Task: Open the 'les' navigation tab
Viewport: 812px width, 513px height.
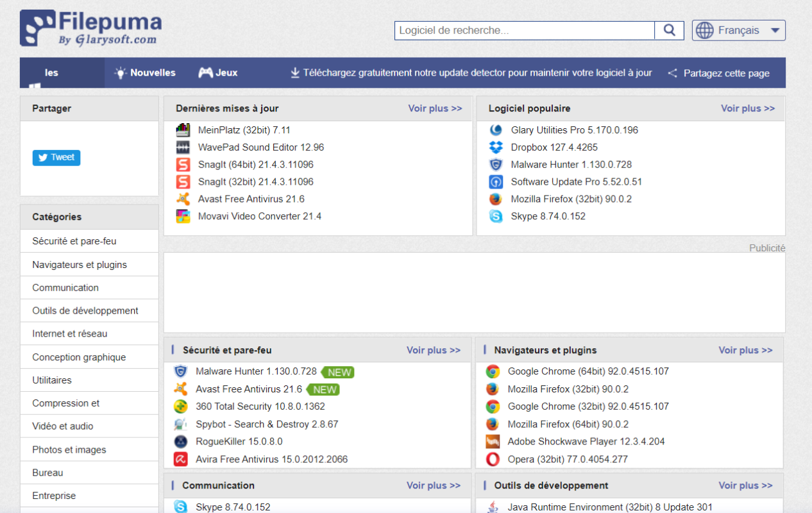Action: click(62, 73)
